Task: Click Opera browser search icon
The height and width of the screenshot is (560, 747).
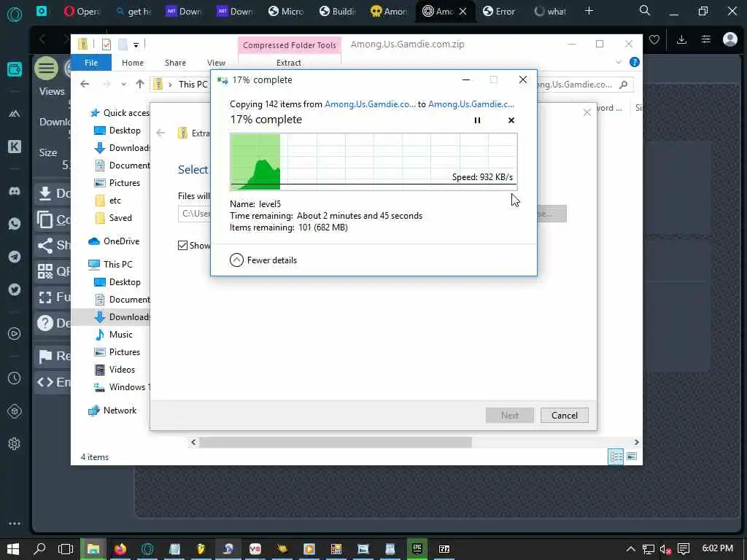Action: 645,10
